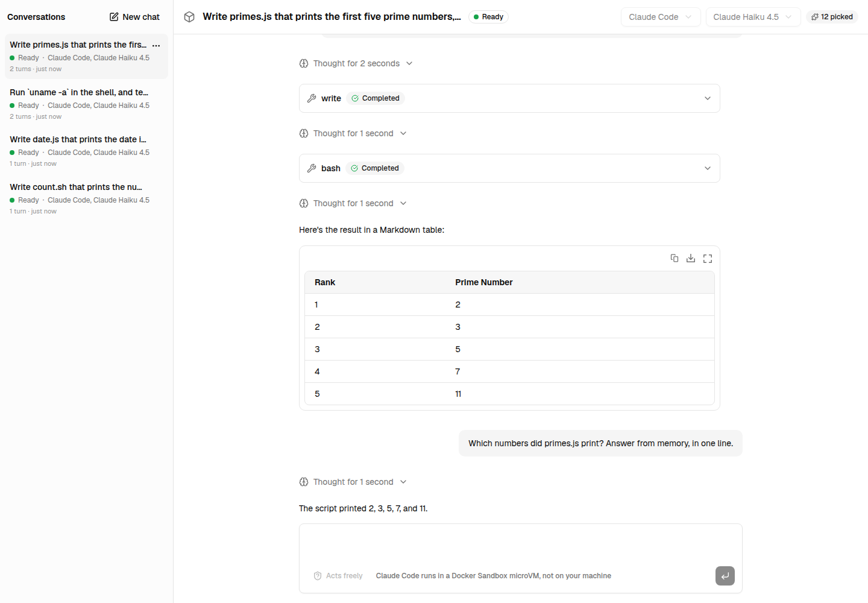
Task: Click the wrench icon on the write tool row
Action: click(312, 98)
